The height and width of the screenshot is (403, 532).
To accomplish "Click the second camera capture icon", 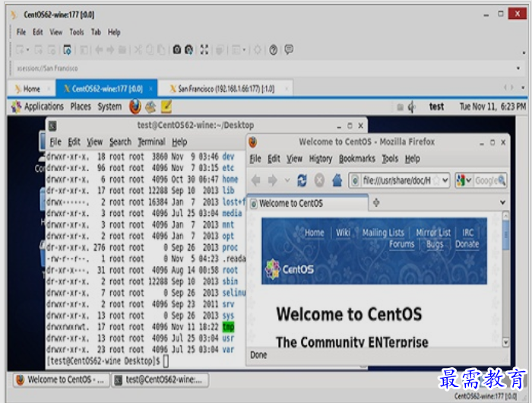I will (x=189, y=50).
